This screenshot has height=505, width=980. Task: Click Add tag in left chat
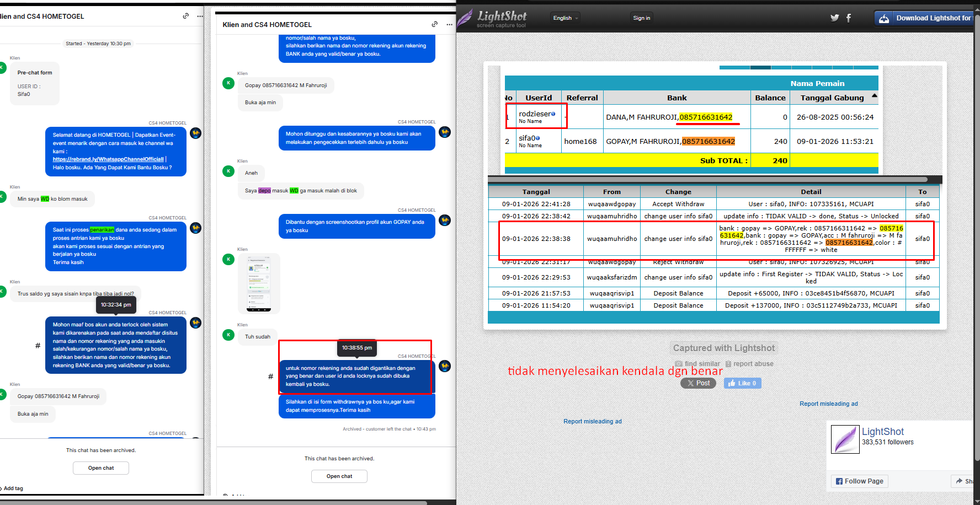[12, 488]
